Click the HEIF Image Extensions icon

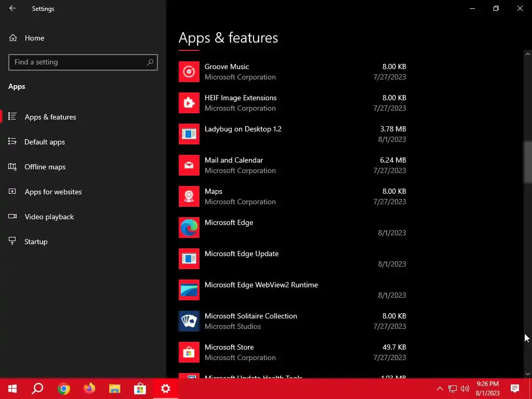[x=189, y=103]
